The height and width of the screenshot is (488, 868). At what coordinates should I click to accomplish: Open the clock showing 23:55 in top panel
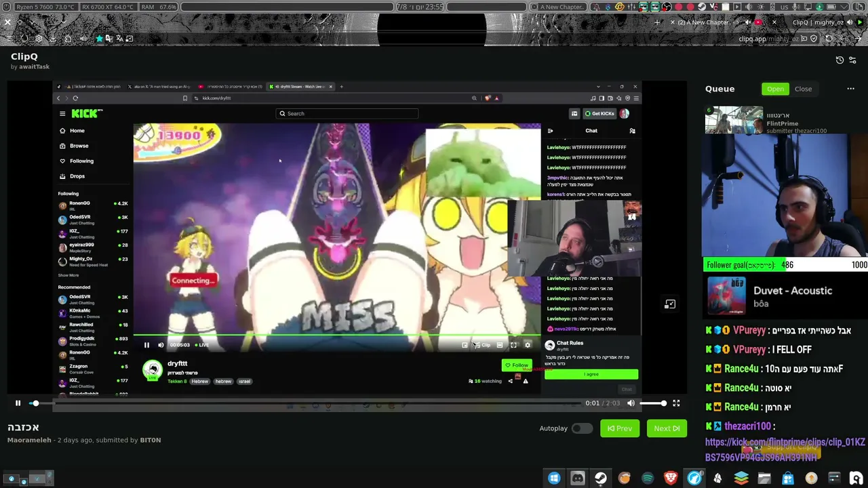click(420, 7)
